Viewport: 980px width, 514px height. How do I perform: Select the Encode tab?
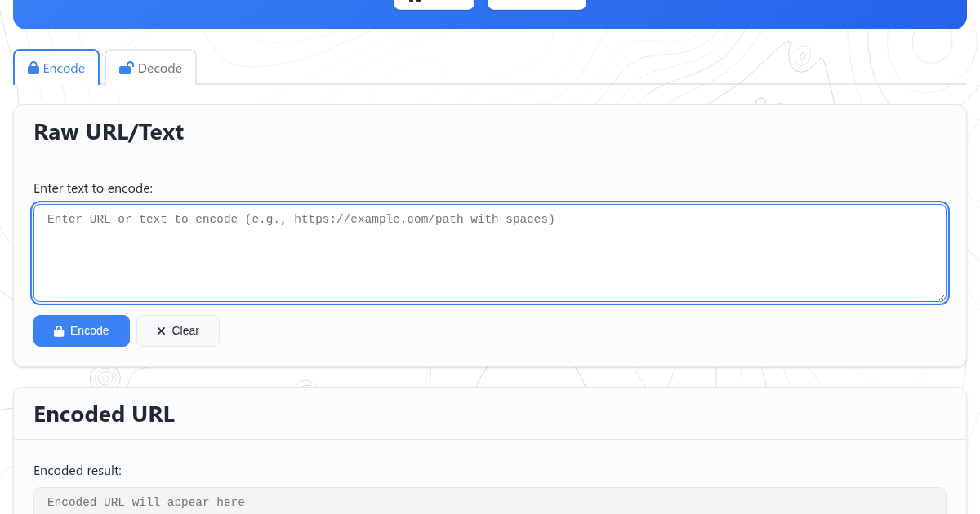(56, 69)
